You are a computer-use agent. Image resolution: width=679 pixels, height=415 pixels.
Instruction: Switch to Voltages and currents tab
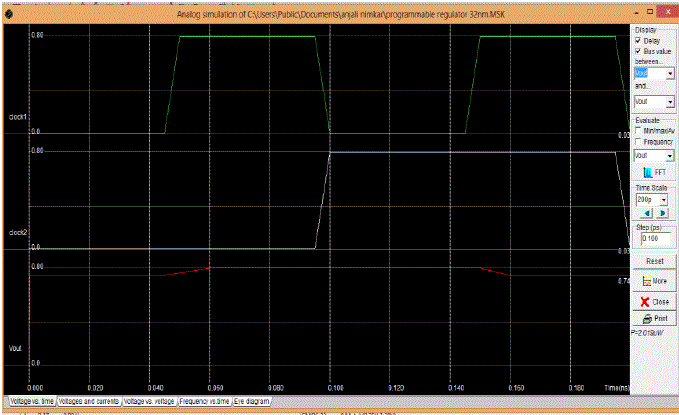click(88, 400)
